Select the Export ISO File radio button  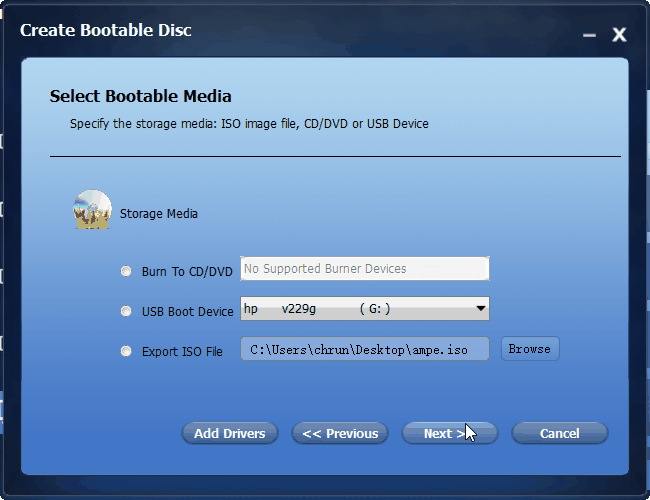(126, 351)
